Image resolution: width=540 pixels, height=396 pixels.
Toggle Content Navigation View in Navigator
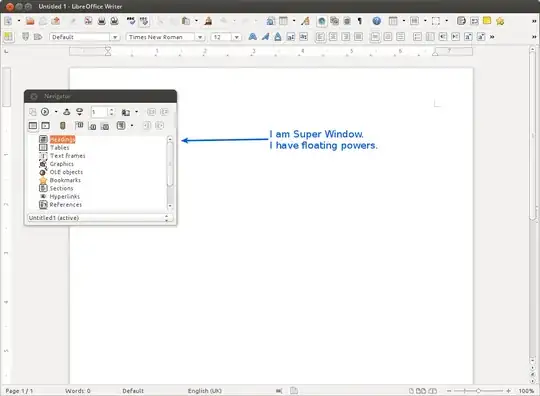tap(46, 125)
